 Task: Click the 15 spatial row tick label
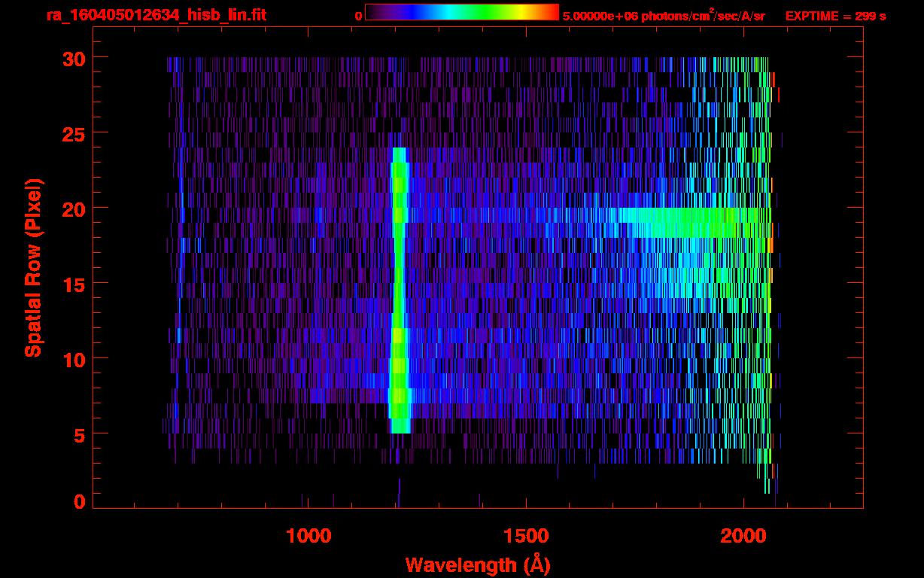coord(74,284)
